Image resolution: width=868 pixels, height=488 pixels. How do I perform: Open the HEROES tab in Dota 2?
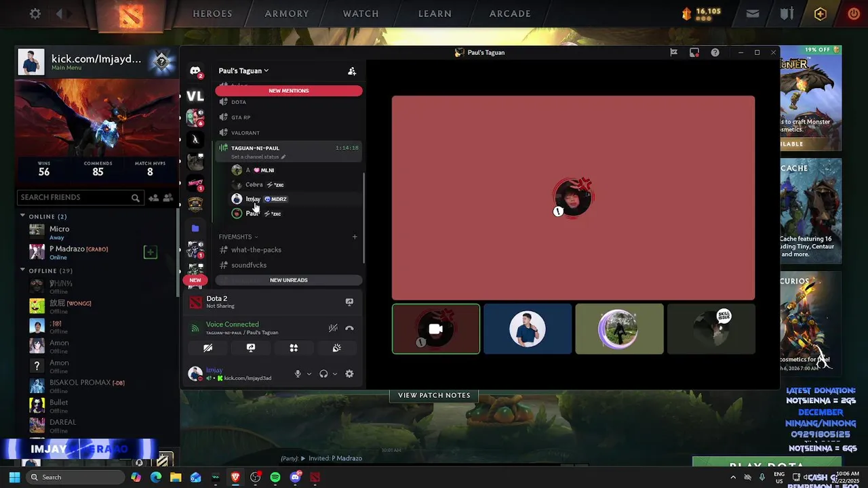click(x=212, y=14)
